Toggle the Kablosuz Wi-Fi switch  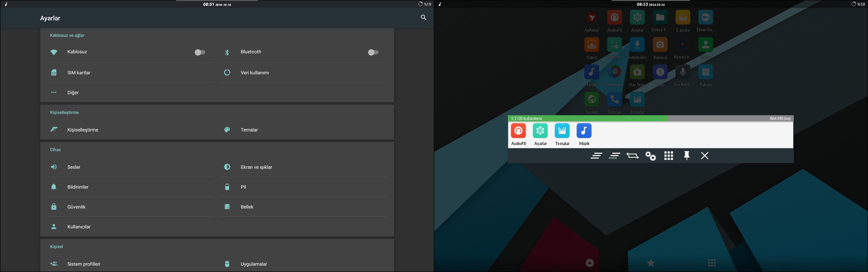pyautogui.click(x=200, y=52)
